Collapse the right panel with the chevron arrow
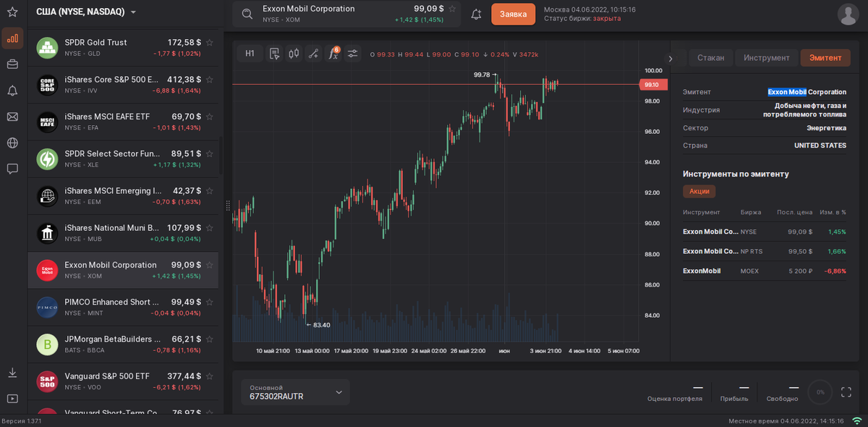The height and width of the screenshot is (427, 868). [671, 58]
